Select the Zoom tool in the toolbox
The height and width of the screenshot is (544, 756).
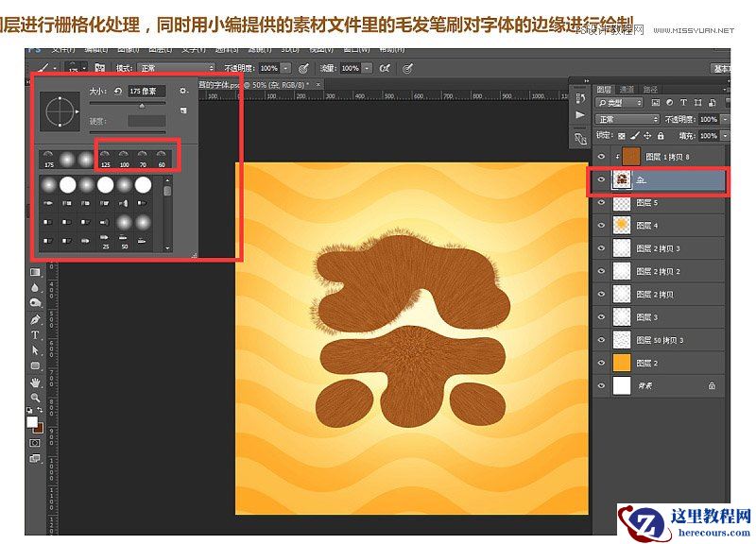(x=36, y=397)
